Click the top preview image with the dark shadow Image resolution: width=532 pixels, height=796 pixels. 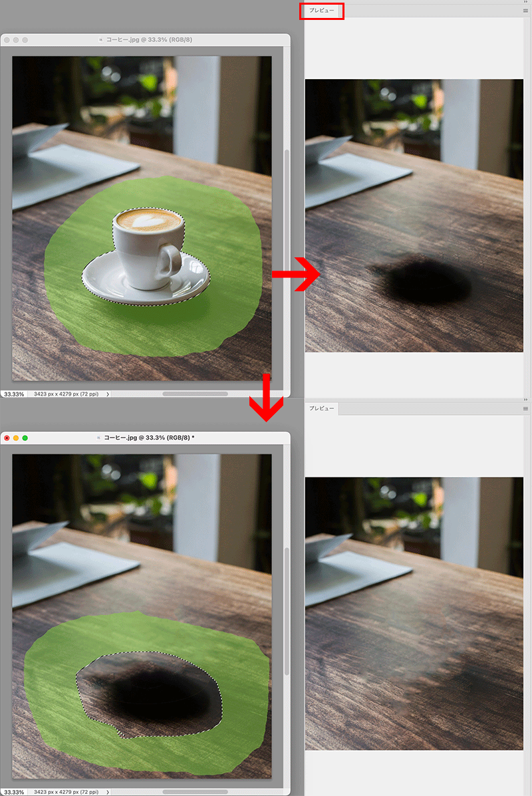pyautogui.click(x=414, y=215)
